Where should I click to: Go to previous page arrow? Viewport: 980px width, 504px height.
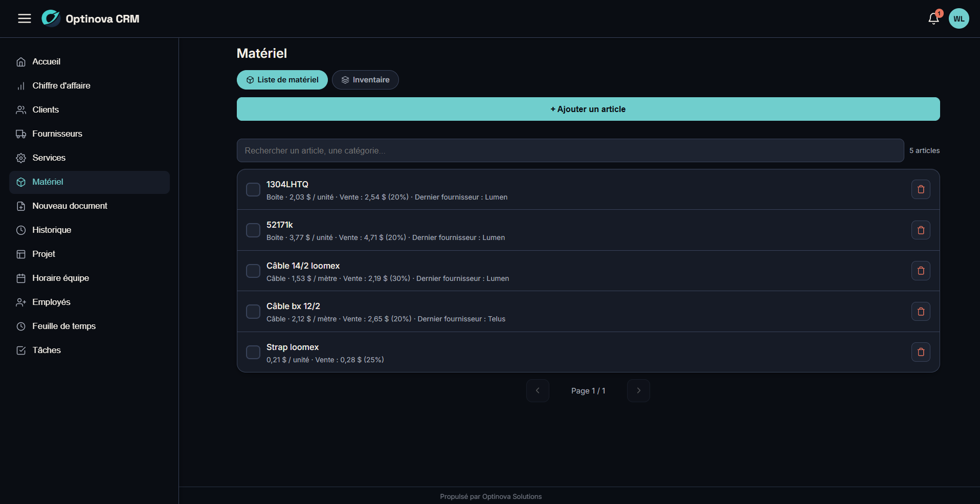538,390
